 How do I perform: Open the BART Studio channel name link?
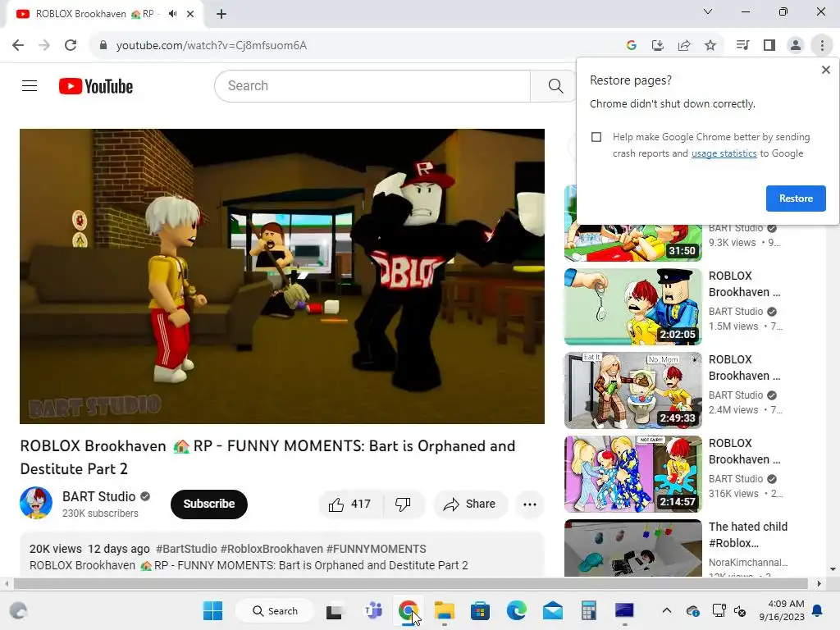coord(98,496)
